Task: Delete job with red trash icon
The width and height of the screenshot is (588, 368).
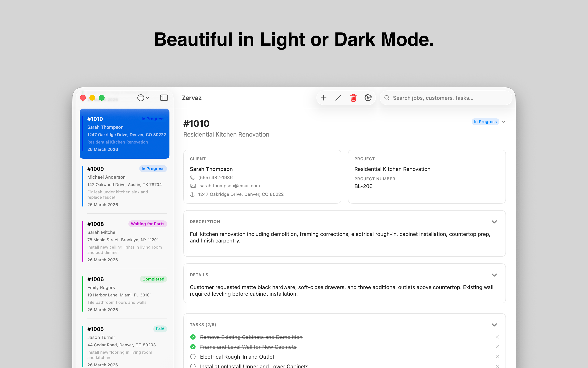Action: click(x=353, y=98)
